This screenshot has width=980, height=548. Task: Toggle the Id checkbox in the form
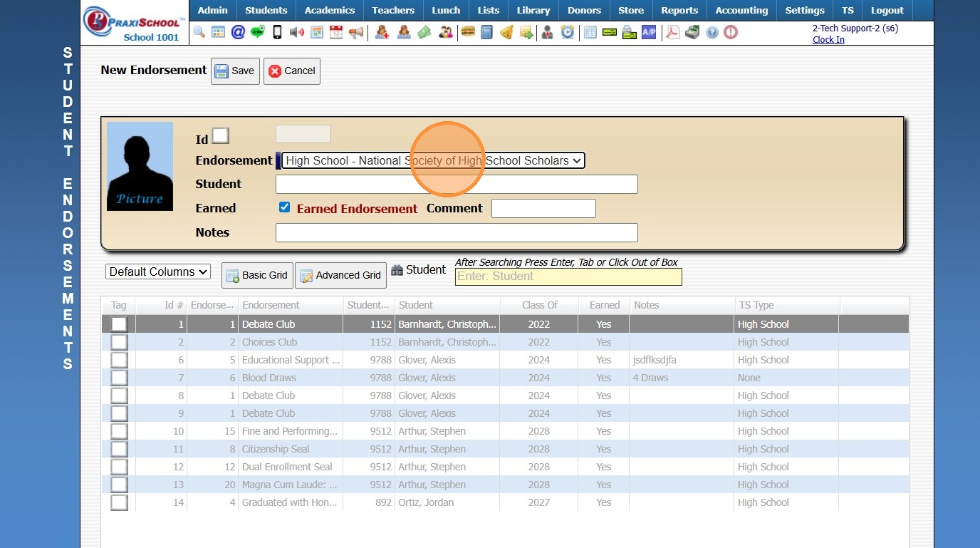pos(221,135)
